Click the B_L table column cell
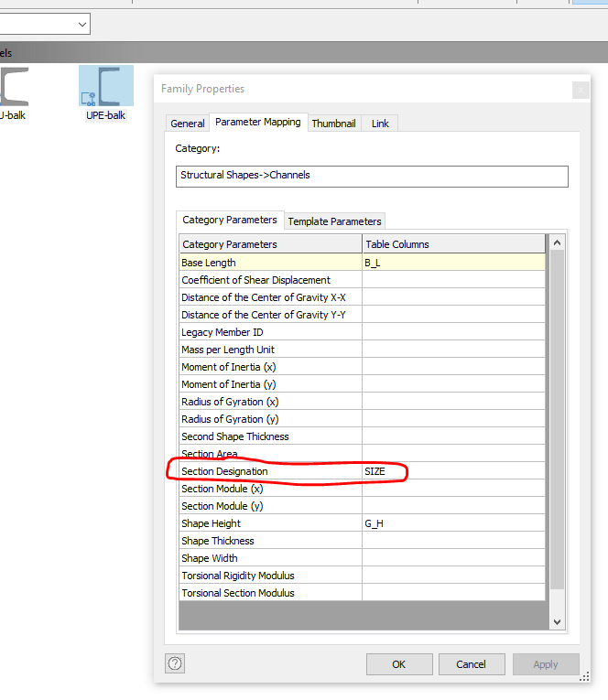The width and height of the screenshot is (608, 700). coord(454,263)
